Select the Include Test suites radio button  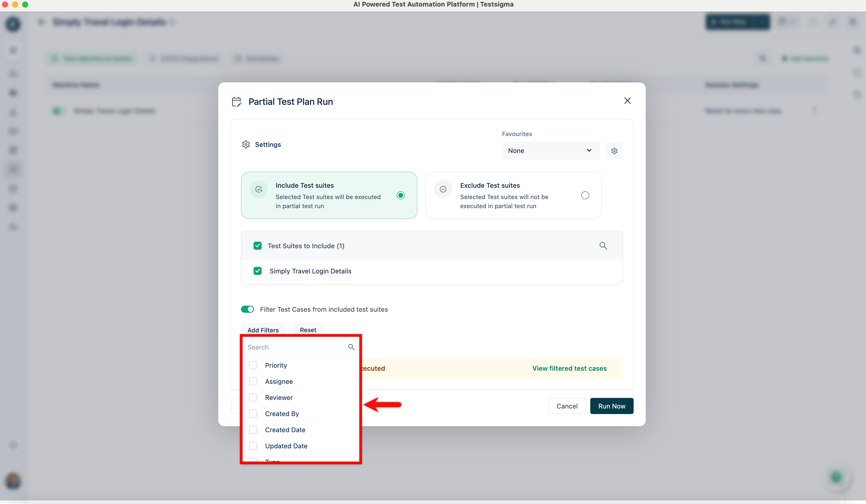click(400, 196)
